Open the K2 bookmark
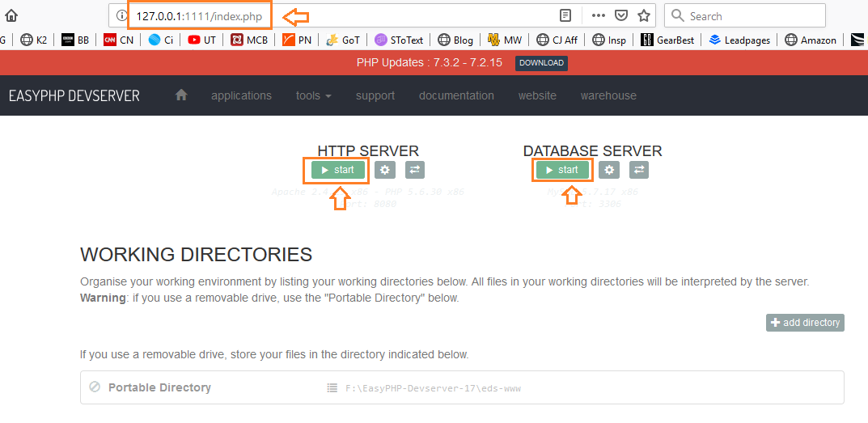The image size is (868, 423). (x=33, y=40)
